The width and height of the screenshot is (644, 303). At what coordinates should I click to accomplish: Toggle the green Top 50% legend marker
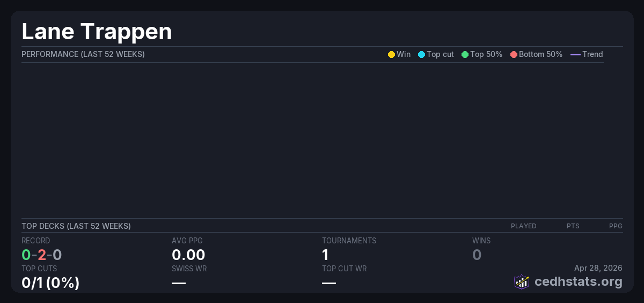click(x=465, y=54)
